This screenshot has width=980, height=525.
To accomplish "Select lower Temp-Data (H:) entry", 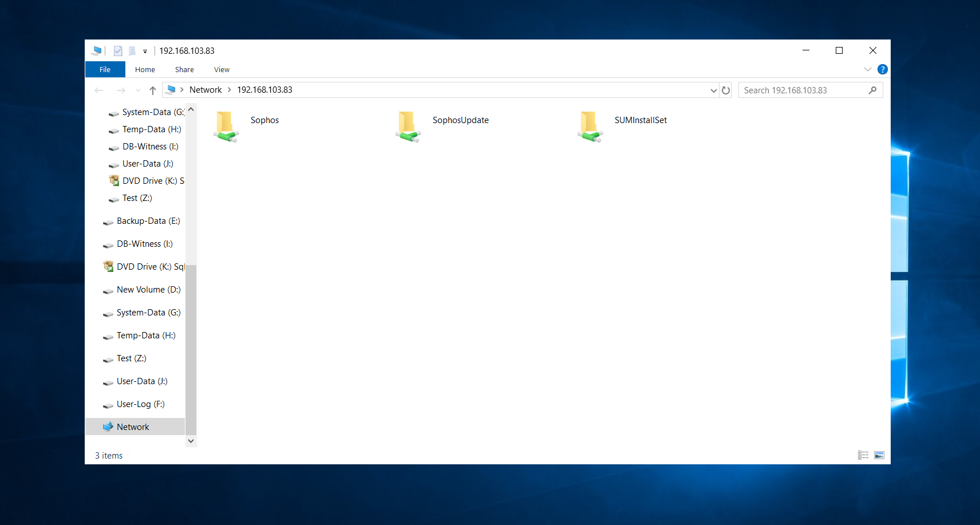I will click(140, 335).
